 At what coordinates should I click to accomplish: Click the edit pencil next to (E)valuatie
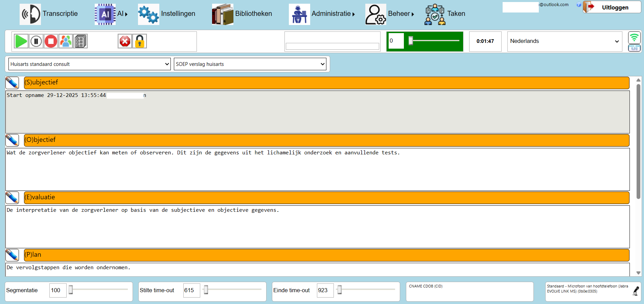pyautogui.click(x=12, y=198)
